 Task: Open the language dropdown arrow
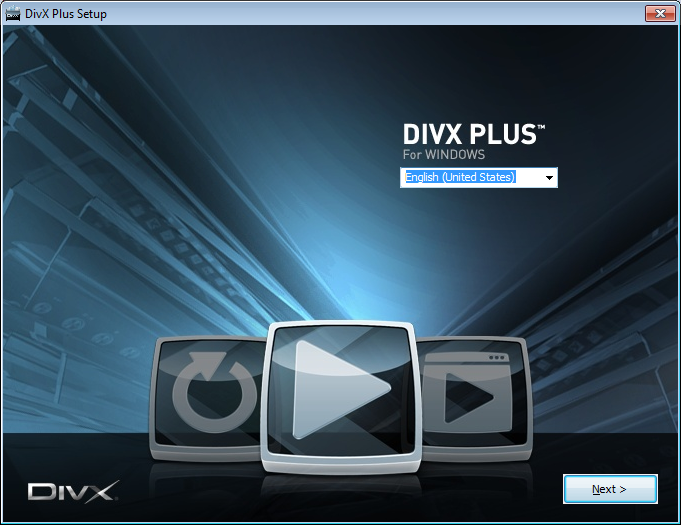[x=549, y=178]
